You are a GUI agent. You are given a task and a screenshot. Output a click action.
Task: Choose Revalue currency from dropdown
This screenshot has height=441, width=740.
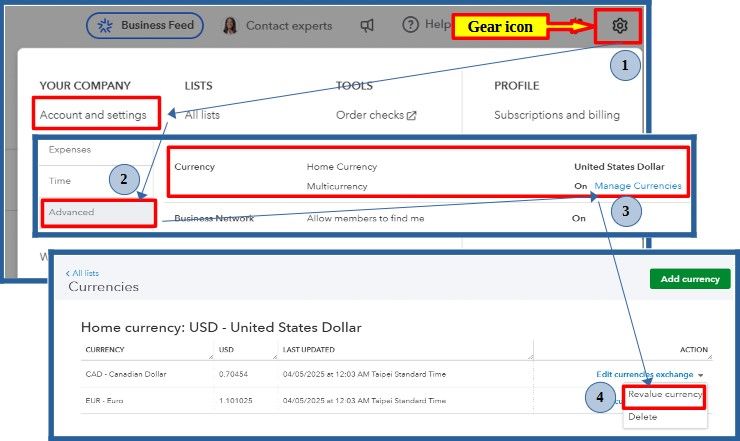pos(664,394)
